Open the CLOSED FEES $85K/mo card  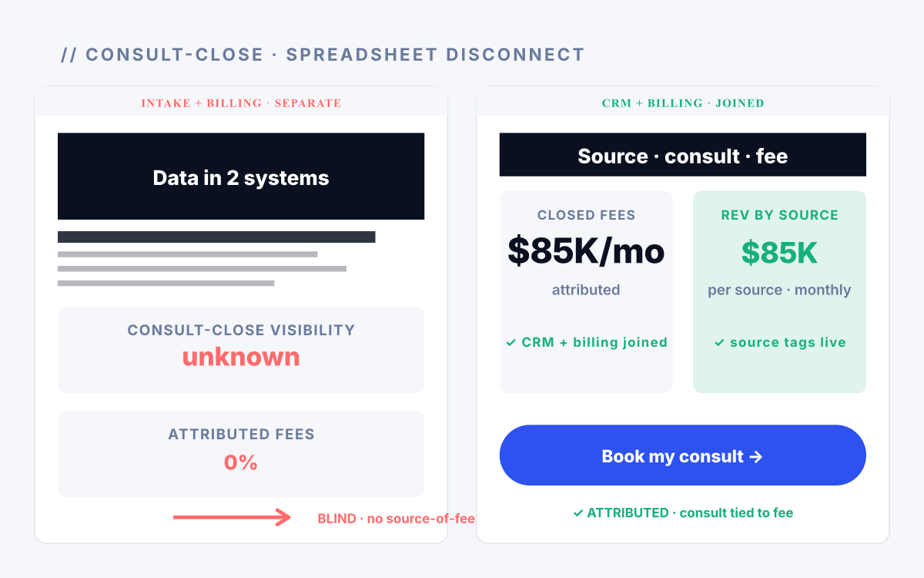point(586,292)
